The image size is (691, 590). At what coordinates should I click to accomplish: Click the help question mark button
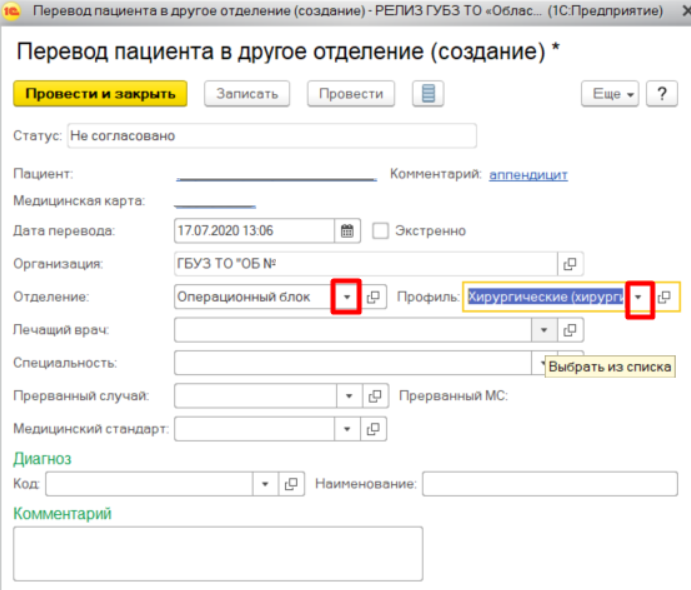661,94
